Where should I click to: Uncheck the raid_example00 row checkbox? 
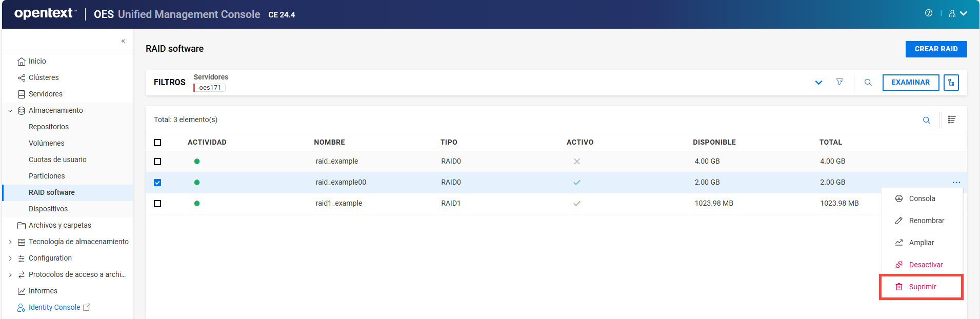click(157, 183)
